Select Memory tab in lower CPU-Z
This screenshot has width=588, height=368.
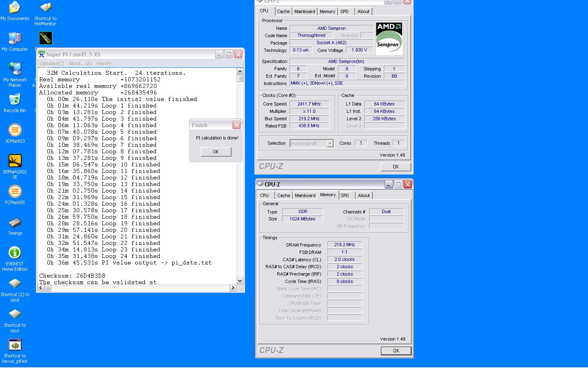pyautogui.click(x=328, y=195)
